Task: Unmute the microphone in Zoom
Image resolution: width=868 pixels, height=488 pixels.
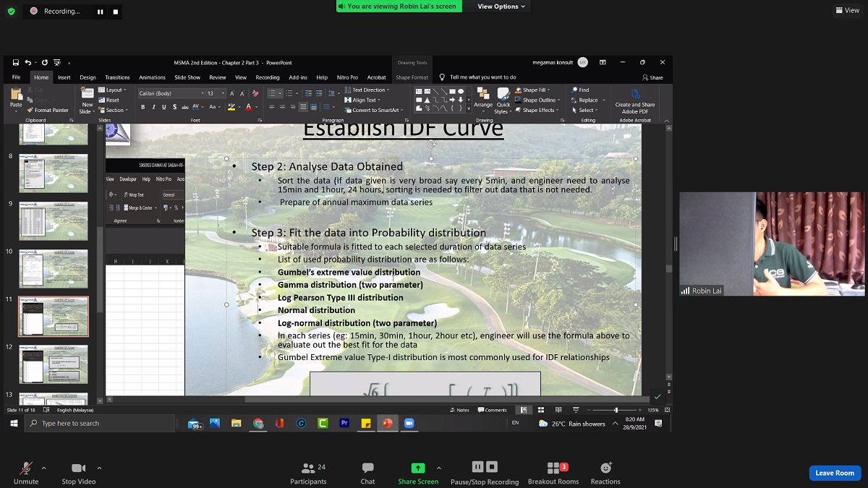Action: click(x=26, y=474)
